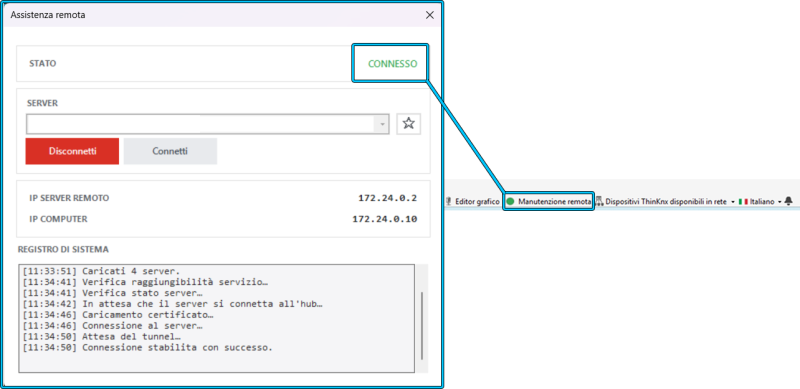
Task: Click the IP SERVER REMOTO label
Action: (69, 198)
